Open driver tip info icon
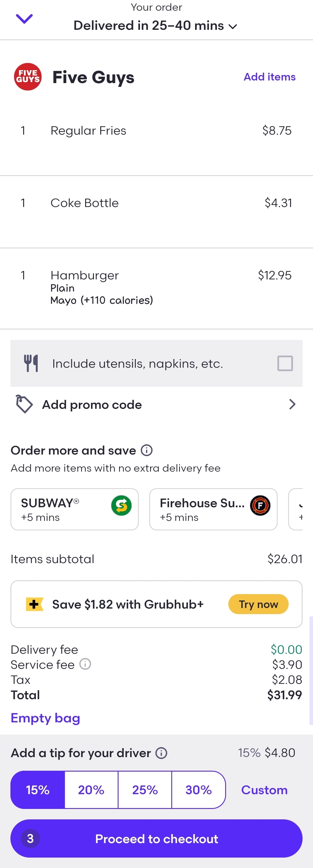This screenshot has width=313, height=868. (161, 753)
